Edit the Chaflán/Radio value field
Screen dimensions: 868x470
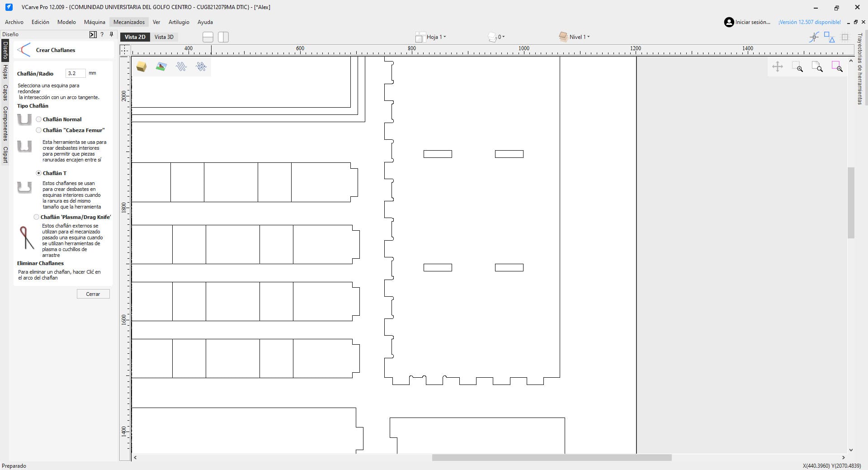coord(75,73)
